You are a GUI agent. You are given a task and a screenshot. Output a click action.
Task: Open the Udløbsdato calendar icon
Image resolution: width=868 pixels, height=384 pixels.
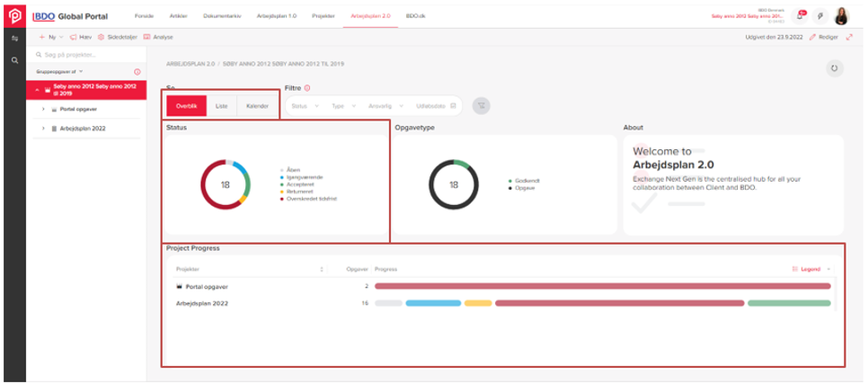(x=453, y=106)
